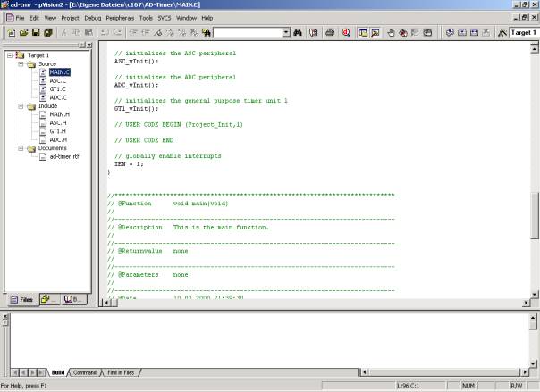Create a new file via toolbar icon
540x392 pixels.
pos(12,33)
